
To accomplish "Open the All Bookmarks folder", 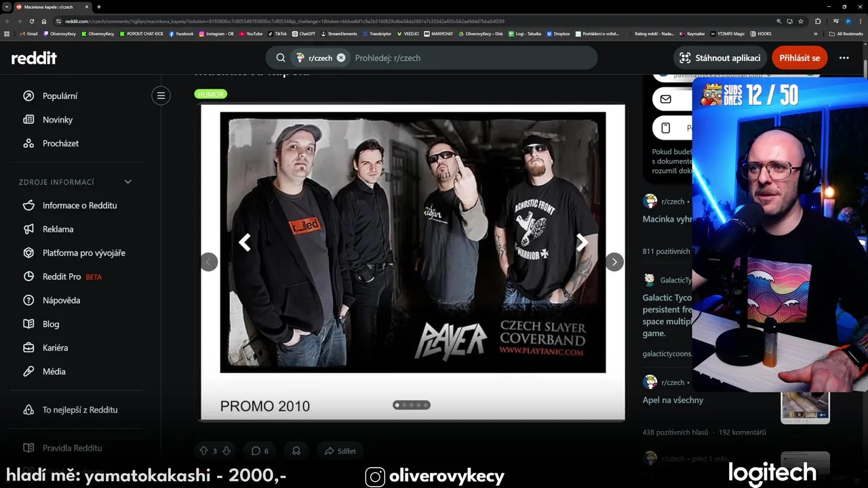I will click(846, 33).
